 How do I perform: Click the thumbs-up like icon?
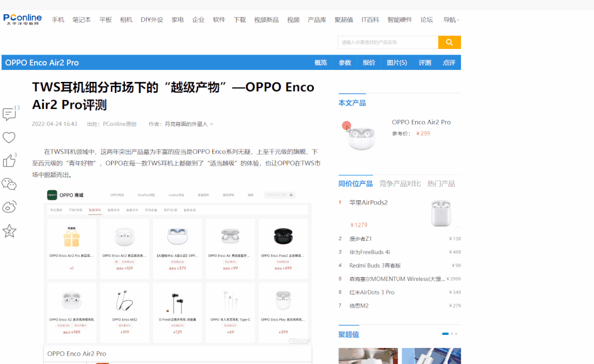pyautogui.click(x=9, y=161)
